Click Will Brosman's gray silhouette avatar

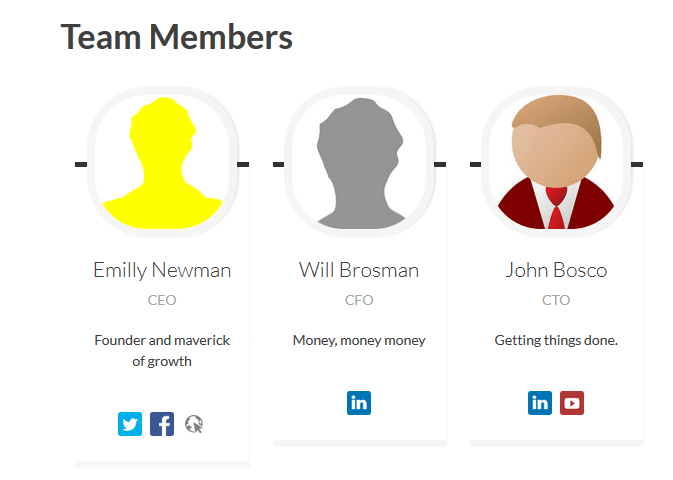coord(359,162)
